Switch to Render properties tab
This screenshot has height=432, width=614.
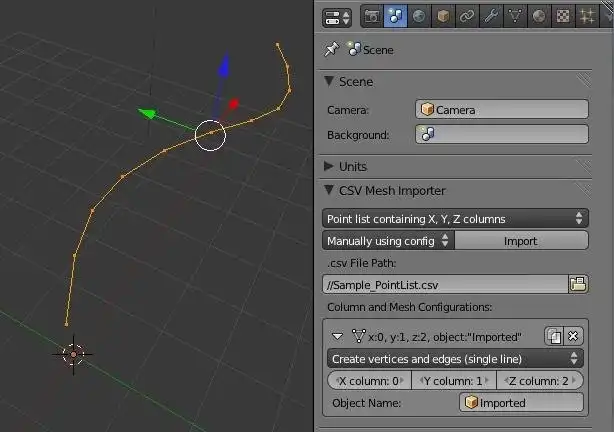[372, 16]
